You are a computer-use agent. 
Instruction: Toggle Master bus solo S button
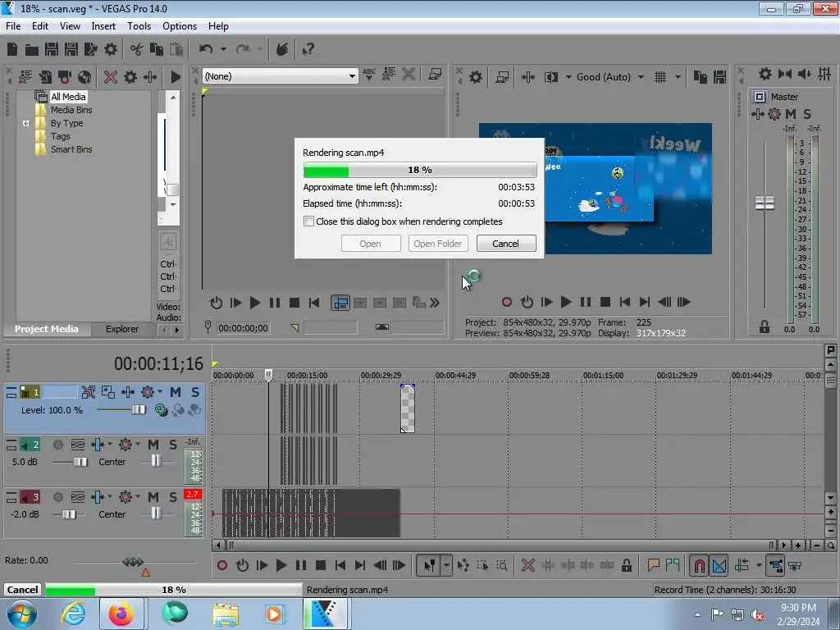pyautogui.click(x=807, y=113)
